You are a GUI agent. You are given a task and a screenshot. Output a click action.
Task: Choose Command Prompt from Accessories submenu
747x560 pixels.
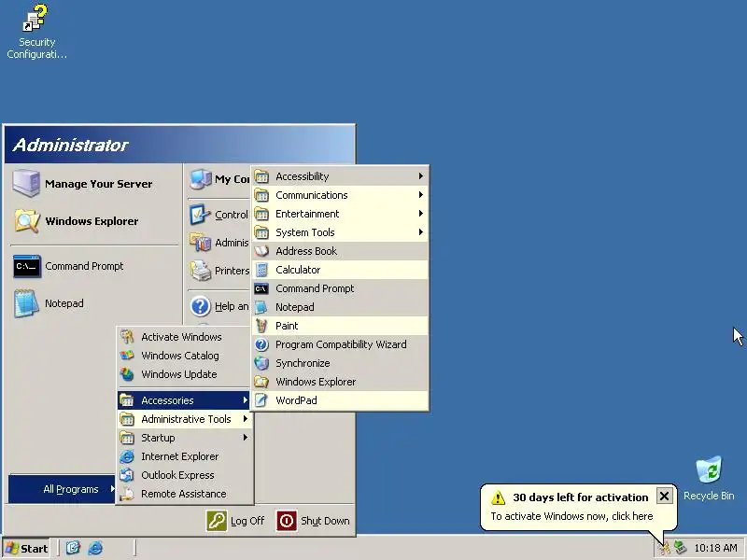pyautogui.click(x=340, y=288)
